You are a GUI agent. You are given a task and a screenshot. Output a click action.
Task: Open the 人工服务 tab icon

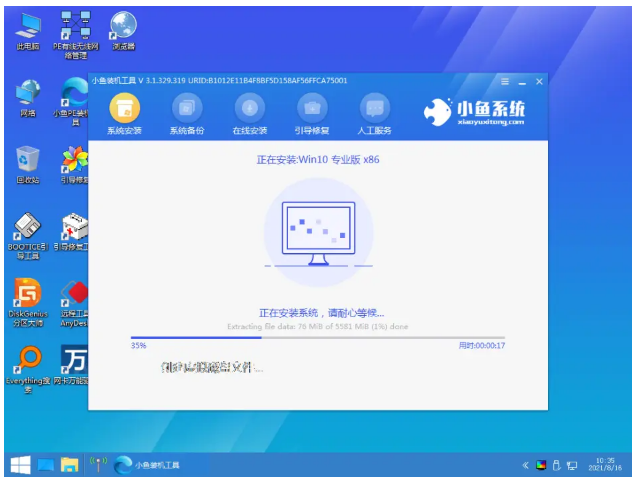coord(375,108)
